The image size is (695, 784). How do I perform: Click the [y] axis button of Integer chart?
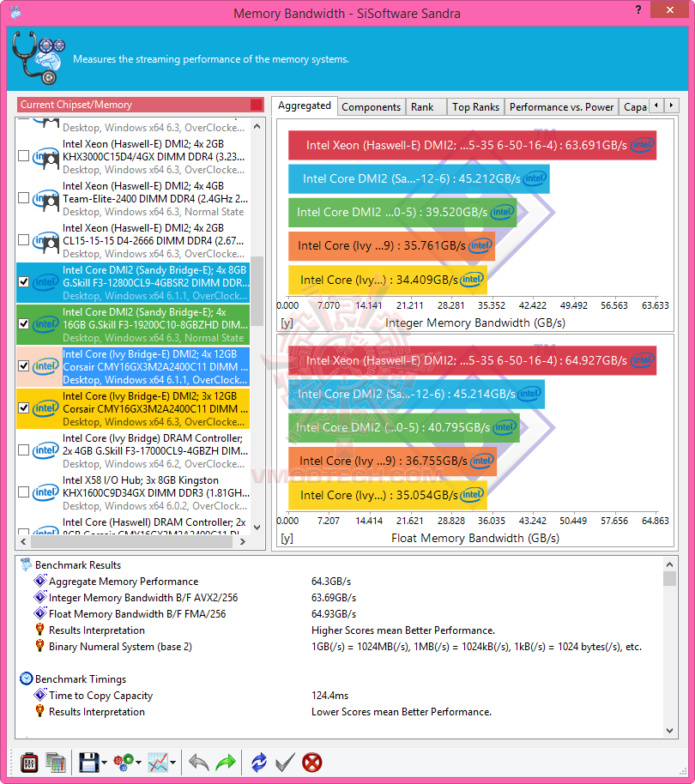[287, 323]
